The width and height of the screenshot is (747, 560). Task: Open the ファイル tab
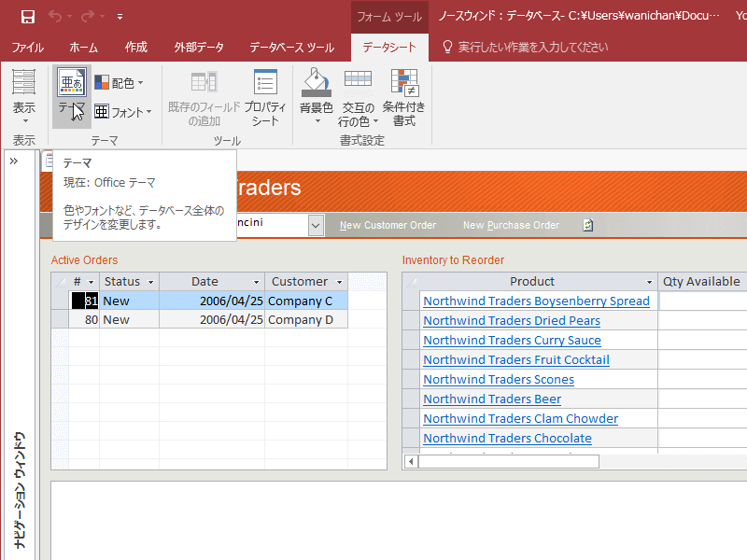pos(28,48)
